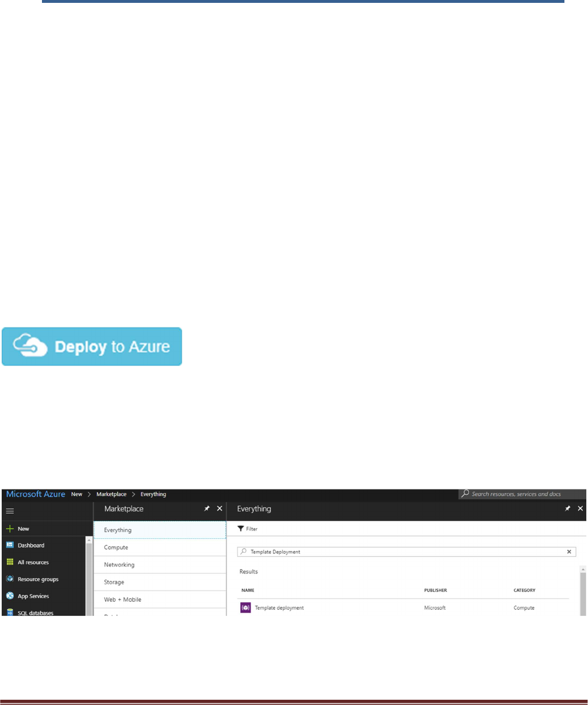The image size is (588, 705).
Task: Click the Filter label in toolbar
Action: (252, 529)
